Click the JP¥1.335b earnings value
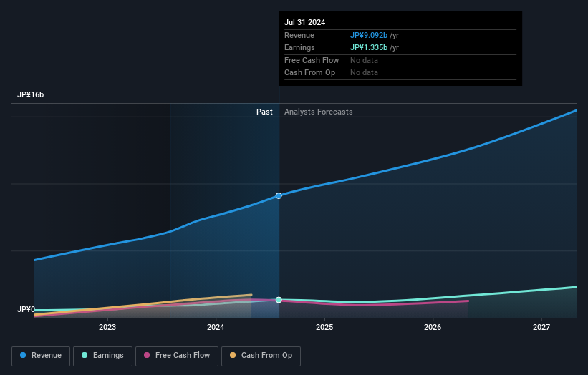This screenshot has width=588, height=375. click(369, 47)
